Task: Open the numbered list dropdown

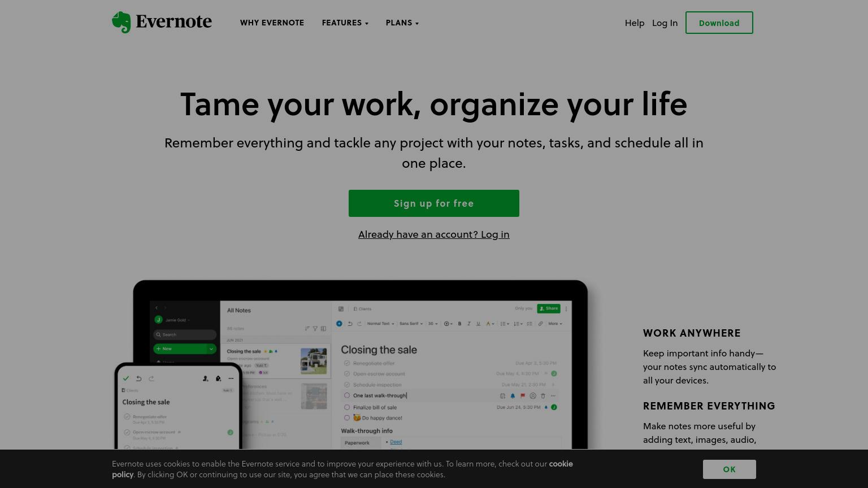Action: coord(518,324)
